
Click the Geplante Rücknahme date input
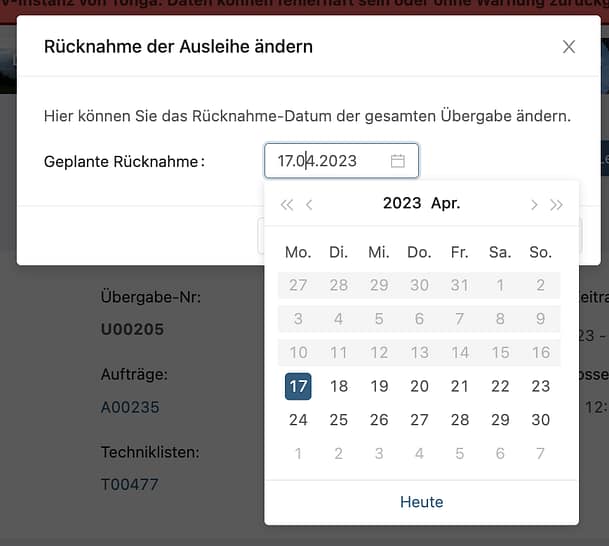330,161
